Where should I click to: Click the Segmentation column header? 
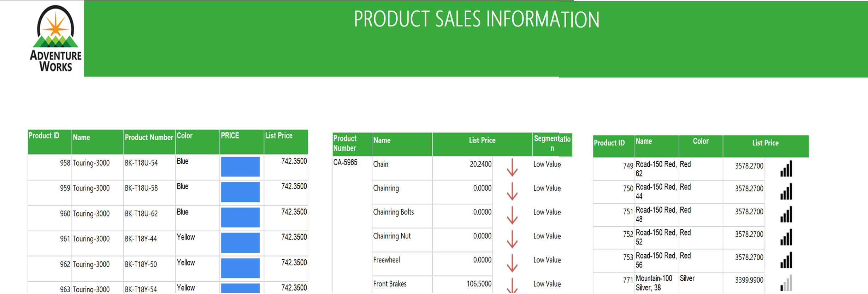pyautogui.click(x=552, y=143)
